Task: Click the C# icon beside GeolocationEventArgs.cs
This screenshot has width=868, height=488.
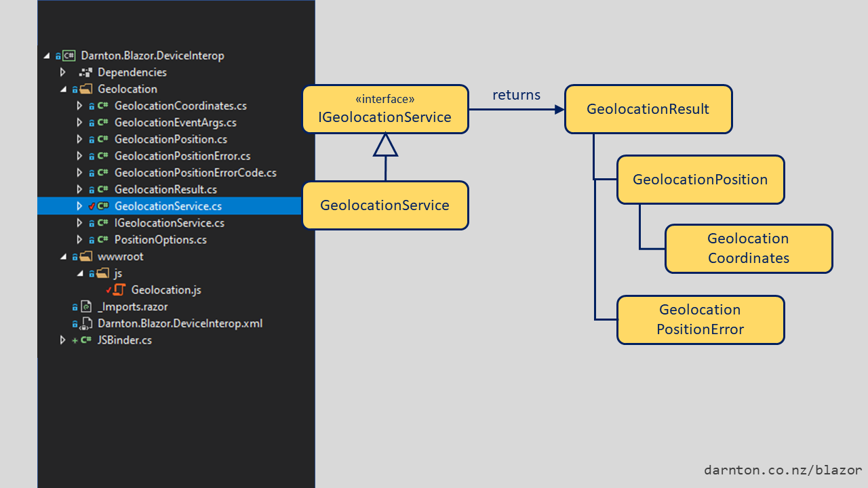Action: point(102,123)
